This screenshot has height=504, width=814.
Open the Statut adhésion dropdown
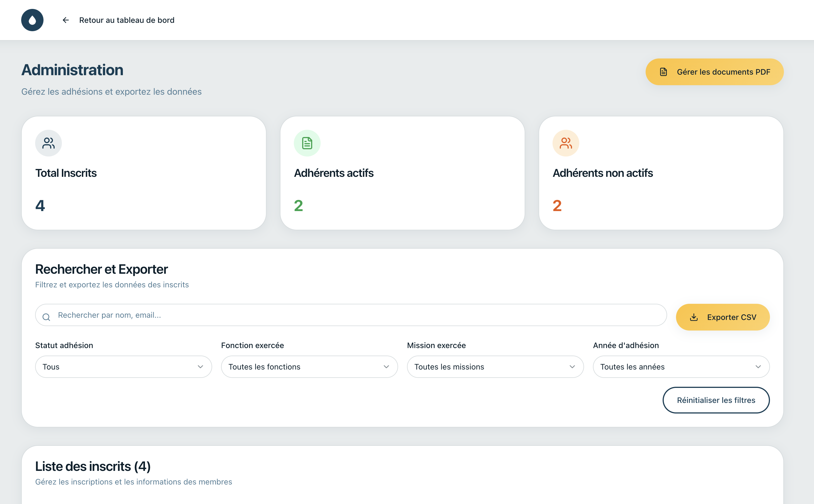pyautogui.click(x=123, y=367)
